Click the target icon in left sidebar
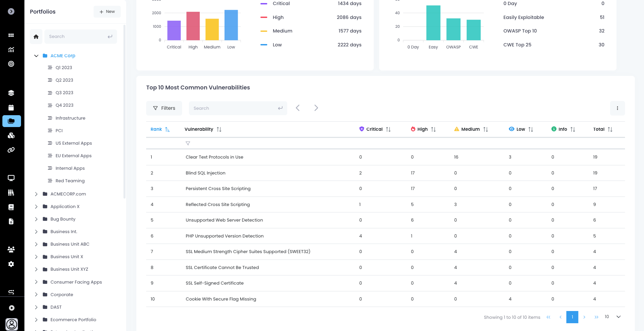Screen dimensions: 644x331 point(11,64)
